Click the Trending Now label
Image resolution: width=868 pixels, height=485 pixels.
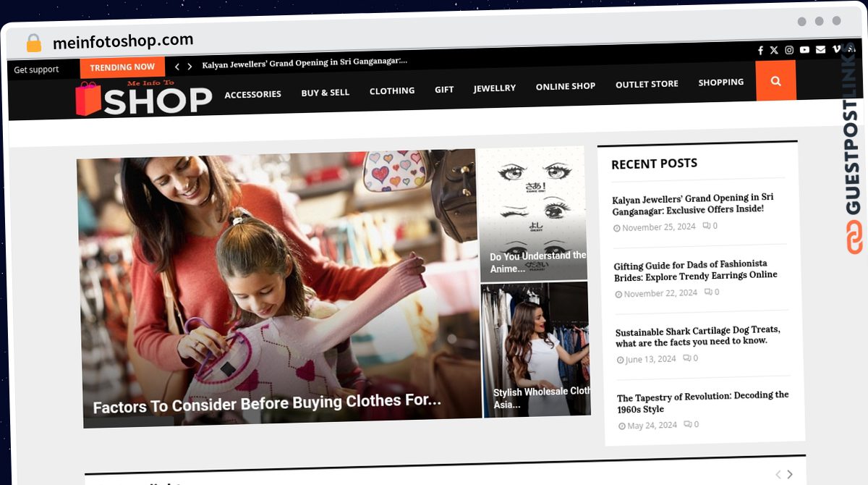(122, 67)
